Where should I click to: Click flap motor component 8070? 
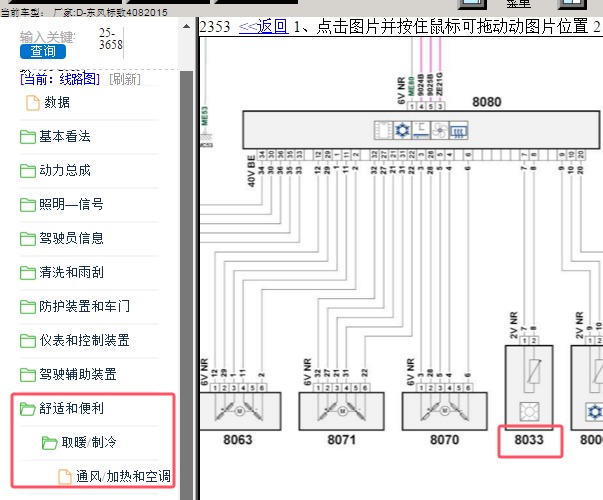445,411
